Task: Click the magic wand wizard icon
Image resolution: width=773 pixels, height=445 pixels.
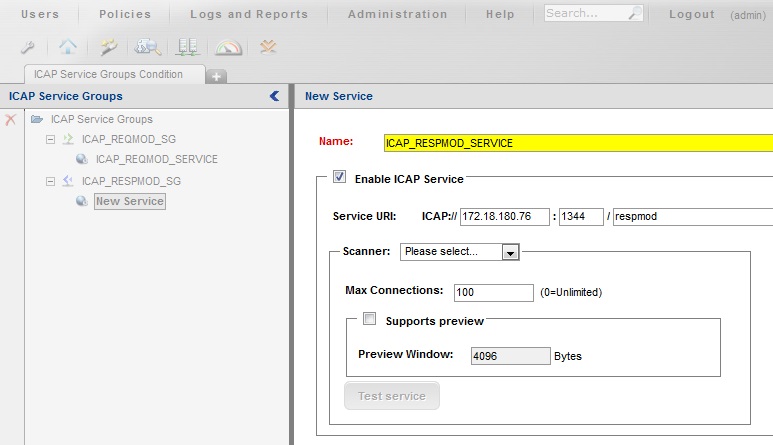Action: pos(107,47)
